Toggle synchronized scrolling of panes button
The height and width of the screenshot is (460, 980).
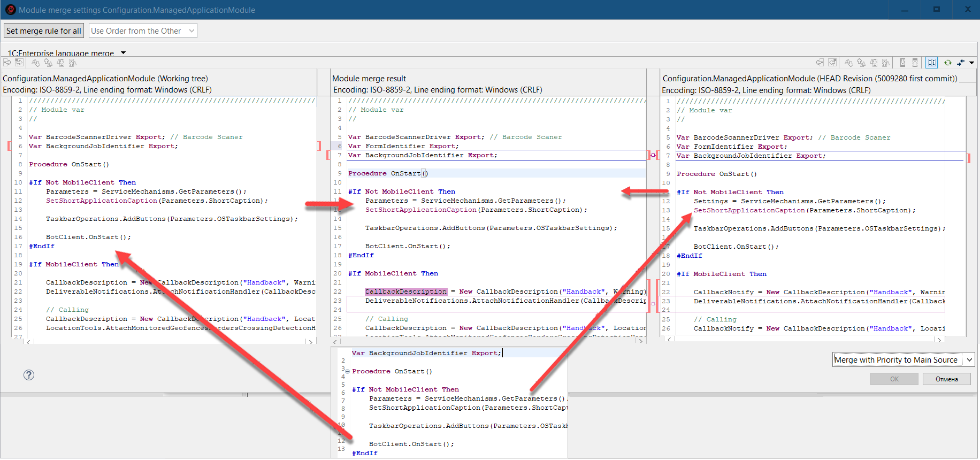point(932,63)
